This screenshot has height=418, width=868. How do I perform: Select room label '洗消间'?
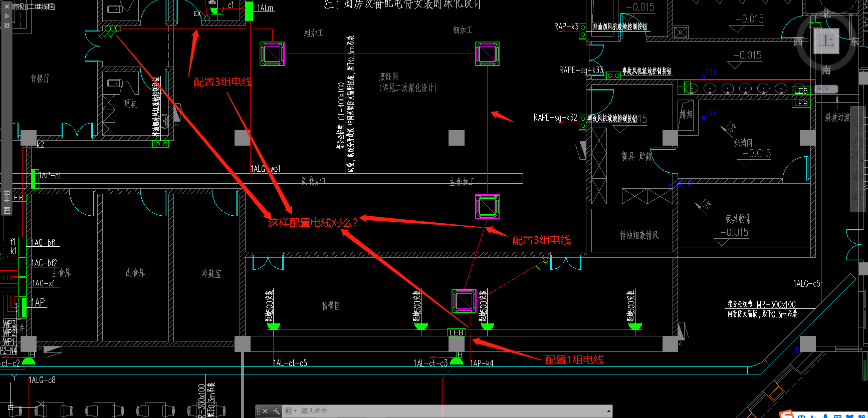point(743,143)
